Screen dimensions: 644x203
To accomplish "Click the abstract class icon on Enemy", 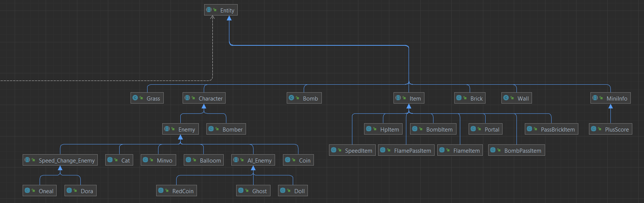I will pos(167,129).
